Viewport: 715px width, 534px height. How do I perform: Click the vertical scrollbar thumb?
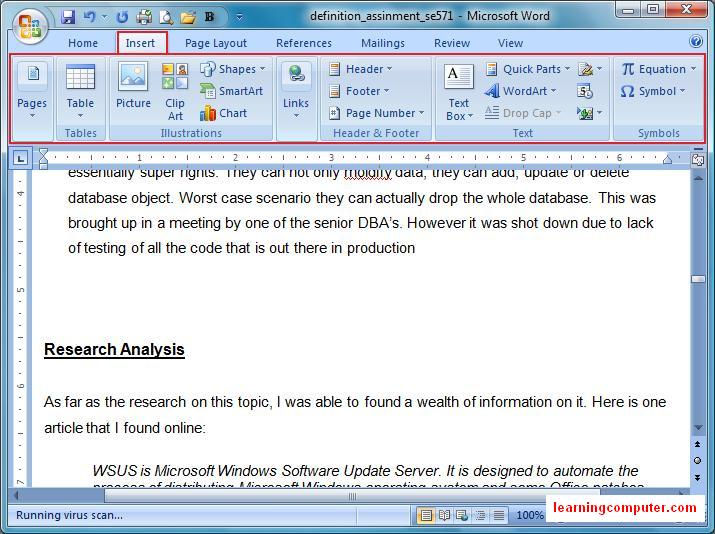(x=698, y=279)
